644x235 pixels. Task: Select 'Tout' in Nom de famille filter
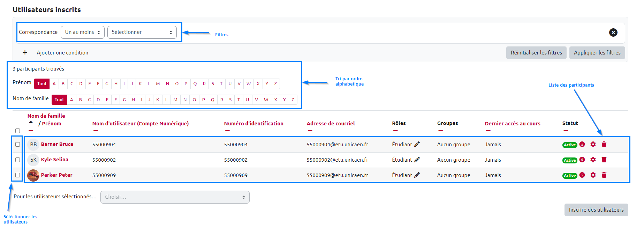tap(59, 100)
